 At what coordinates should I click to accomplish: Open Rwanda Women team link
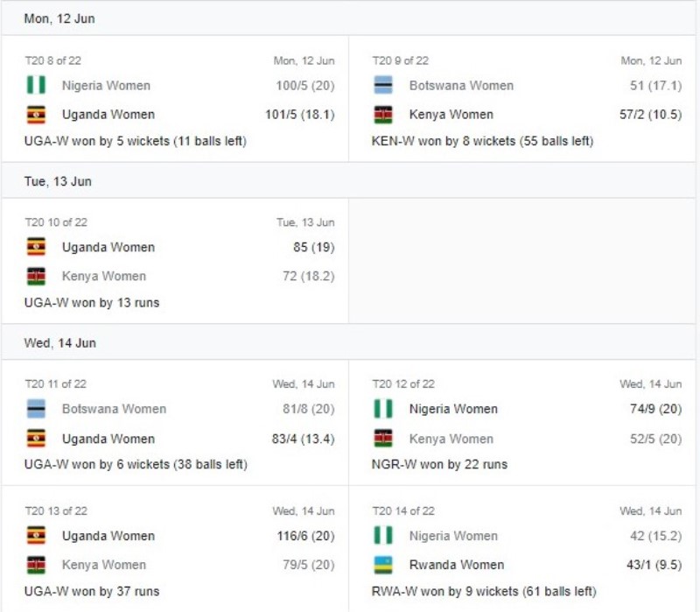pyautogui.click(x=456, y=565)
